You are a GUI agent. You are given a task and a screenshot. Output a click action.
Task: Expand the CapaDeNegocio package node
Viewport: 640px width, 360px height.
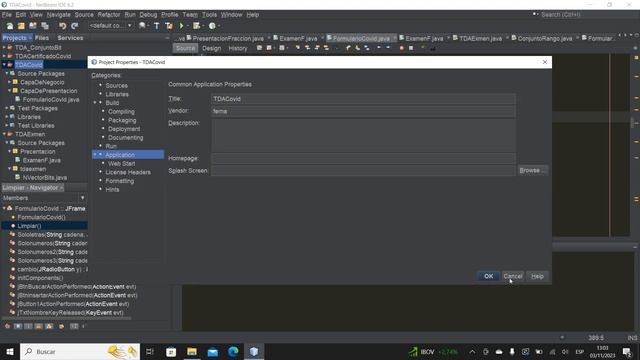click(9, 82)
